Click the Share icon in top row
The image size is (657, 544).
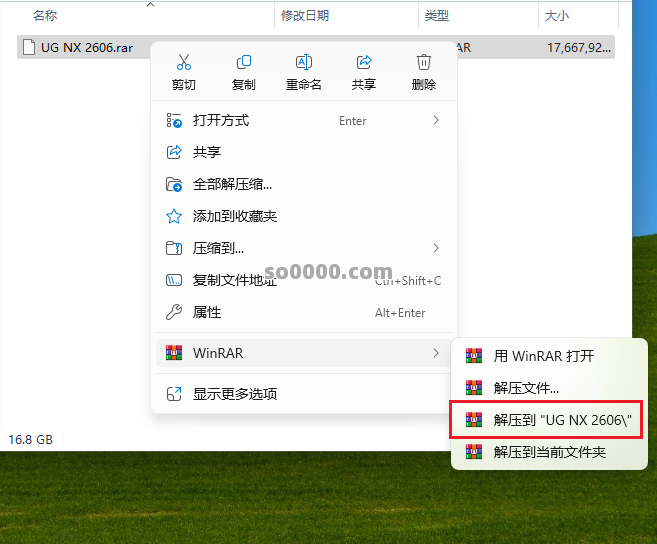click(364, 62)
